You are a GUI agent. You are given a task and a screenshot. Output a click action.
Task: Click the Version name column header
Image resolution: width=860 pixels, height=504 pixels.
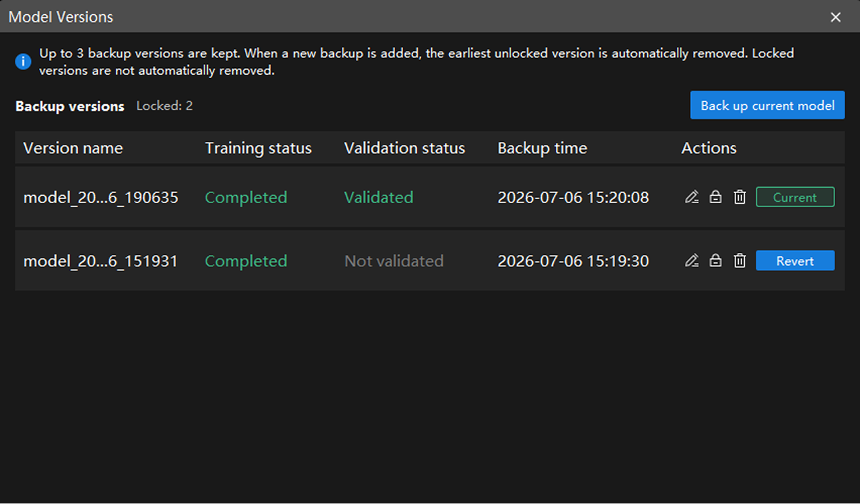tap(73, 148)
